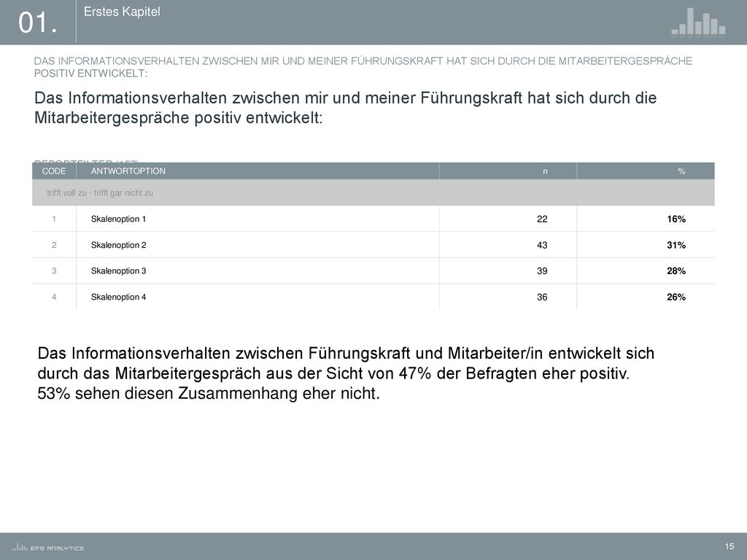
Task: Click the 16% percentage cell
Action: (676, 219)
